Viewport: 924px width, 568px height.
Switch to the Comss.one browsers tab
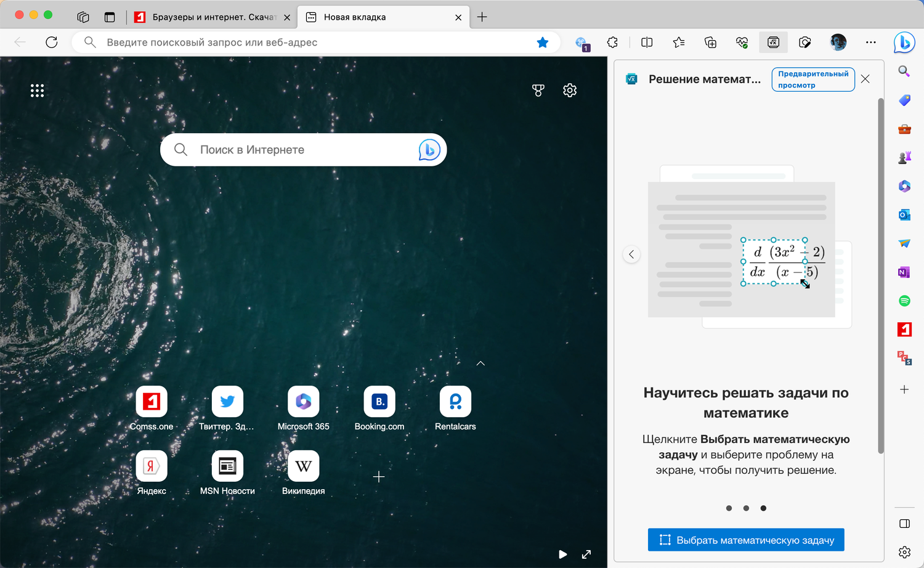pyautogui.click(x=213, y=17)
